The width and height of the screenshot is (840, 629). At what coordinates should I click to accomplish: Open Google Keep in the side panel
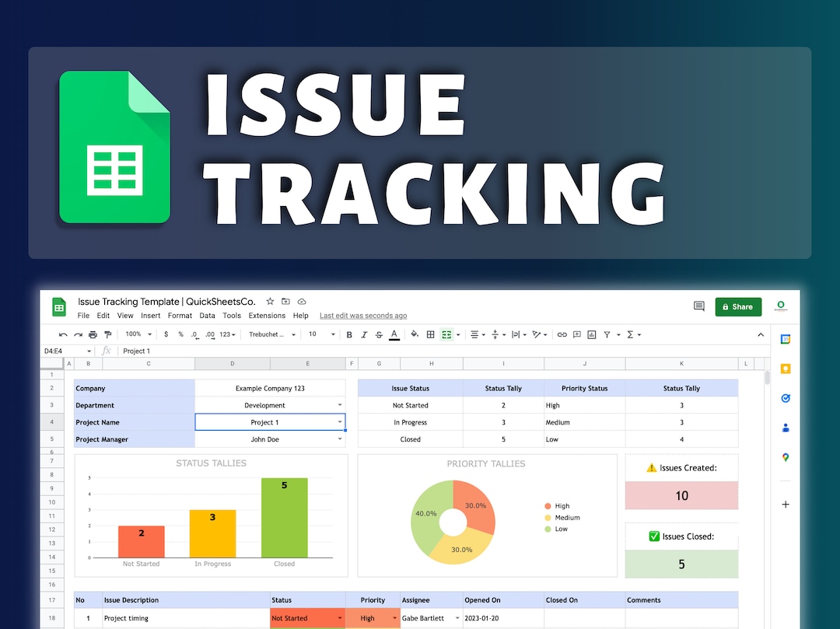785,369
